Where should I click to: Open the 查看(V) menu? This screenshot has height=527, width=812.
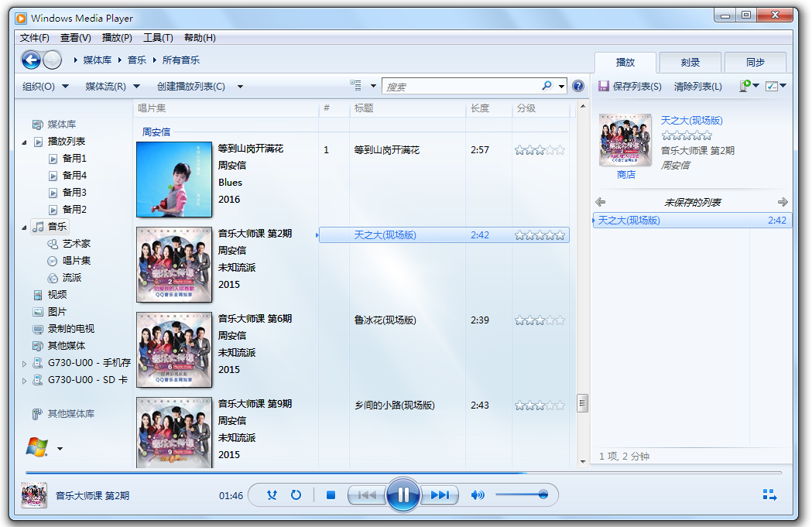pyautogui.click(x=76, y=38)
